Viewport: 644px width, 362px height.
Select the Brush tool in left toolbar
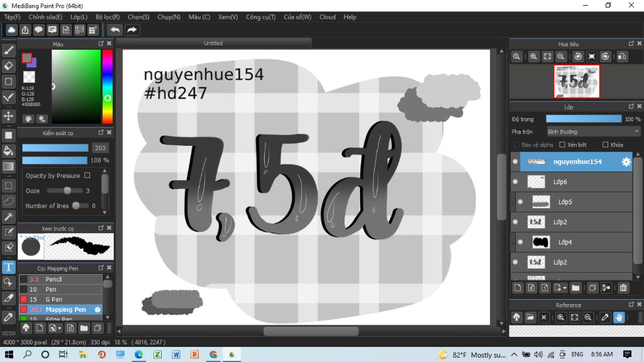pyautogui.click(x=9, y=50)
